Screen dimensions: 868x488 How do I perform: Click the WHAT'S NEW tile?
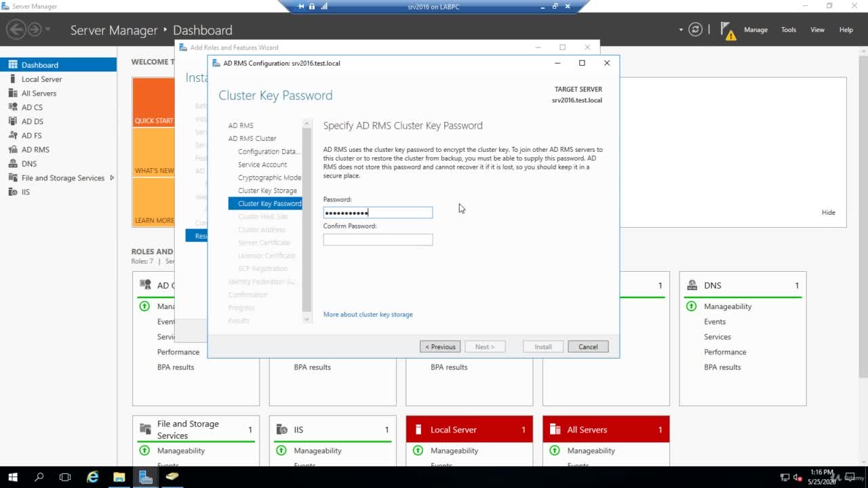point(153,152)
